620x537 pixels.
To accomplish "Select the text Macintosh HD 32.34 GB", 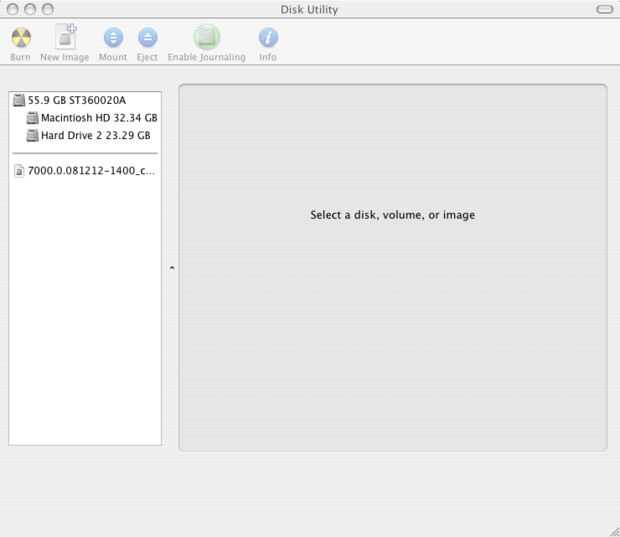I will tap(99, 118).
